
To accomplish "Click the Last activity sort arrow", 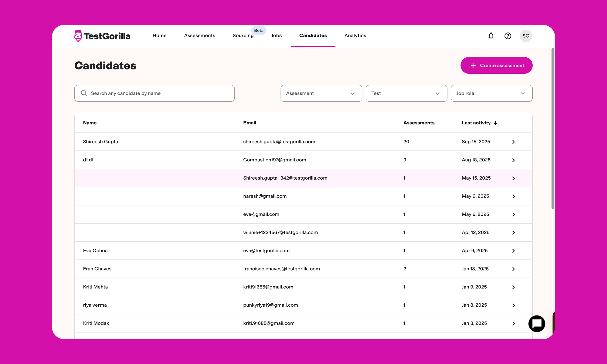I will click(496, 123).
